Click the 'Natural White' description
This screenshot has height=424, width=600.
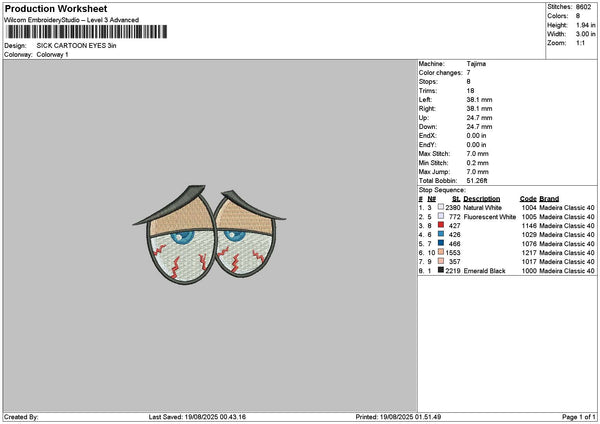[x=482, y=207]
